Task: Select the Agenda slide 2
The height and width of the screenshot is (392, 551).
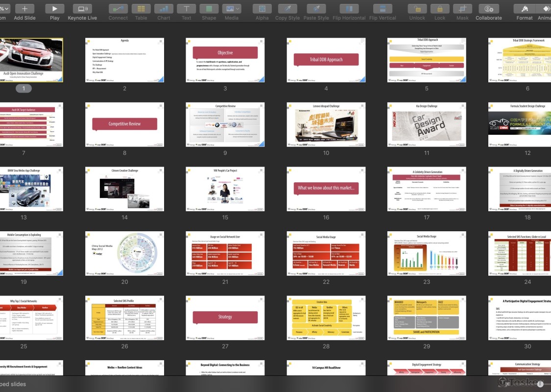Action: (124, 60)
